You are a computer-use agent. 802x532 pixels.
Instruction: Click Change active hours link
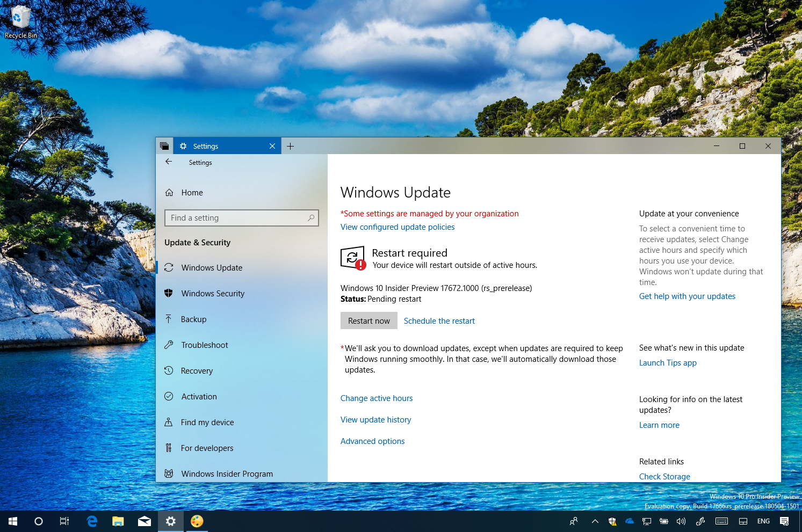pyautogui.click(x=377, y=398)
